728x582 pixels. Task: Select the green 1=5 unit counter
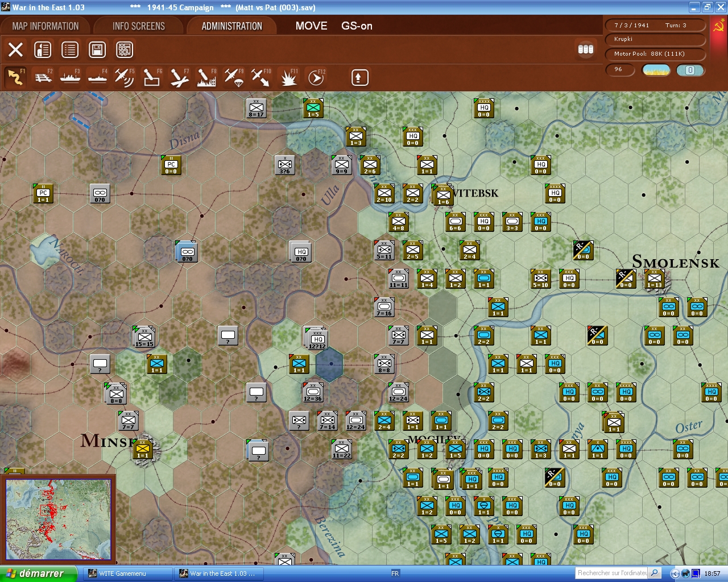pyautogui.click(x=313, y=108)
